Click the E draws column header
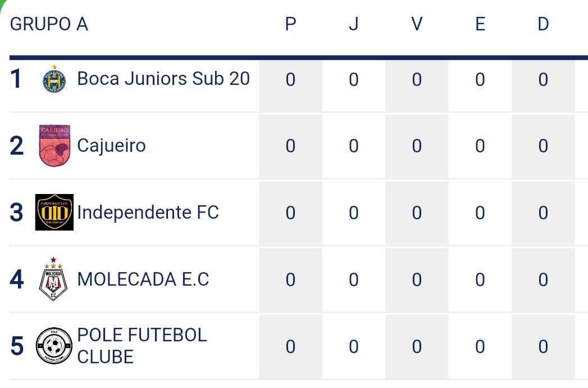This screenshot has width=588, height=388. coord(480,24)
